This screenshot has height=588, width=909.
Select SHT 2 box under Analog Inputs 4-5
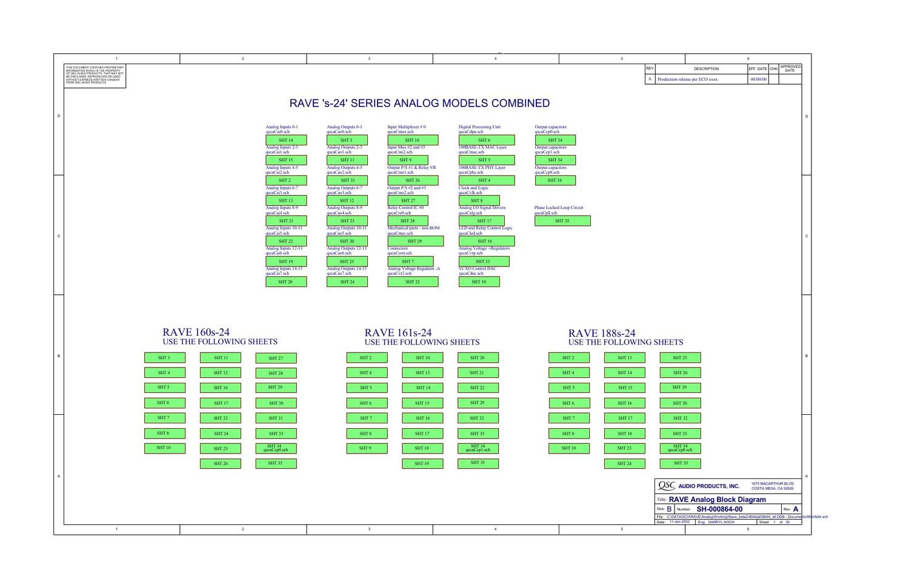286,180
